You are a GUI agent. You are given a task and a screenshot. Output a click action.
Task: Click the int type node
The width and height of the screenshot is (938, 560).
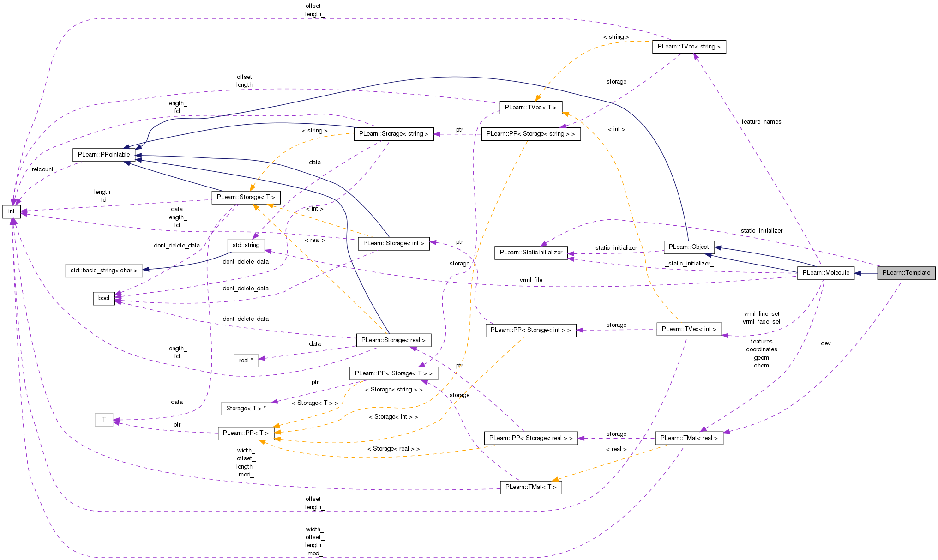[12, 211]
